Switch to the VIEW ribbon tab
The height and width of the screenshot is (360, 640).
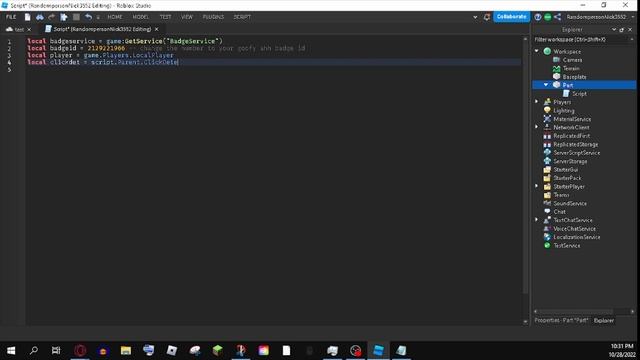point(187,17)
